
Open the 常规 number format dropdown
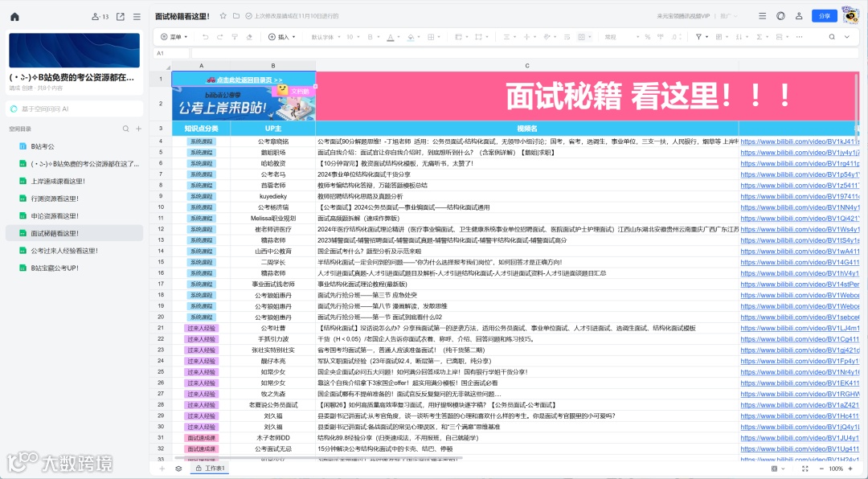coord(621,37)
